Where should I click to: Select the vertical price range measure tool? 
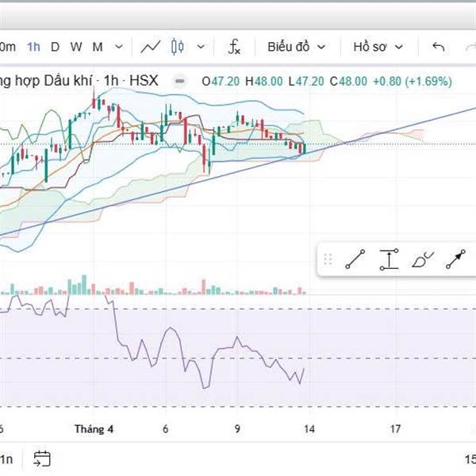(x=389, y=259)
